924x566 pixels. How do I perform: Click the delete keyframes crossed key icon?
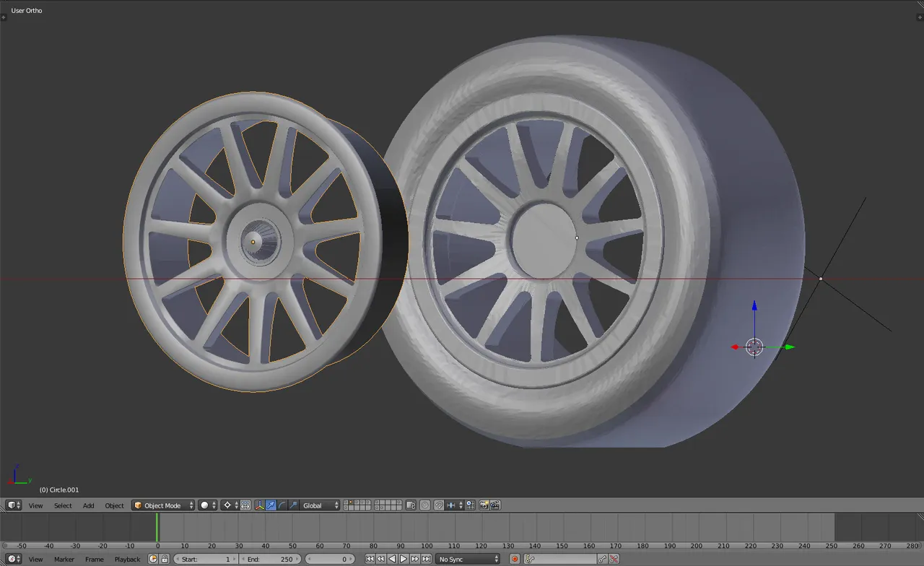click(x=614, y=559)
